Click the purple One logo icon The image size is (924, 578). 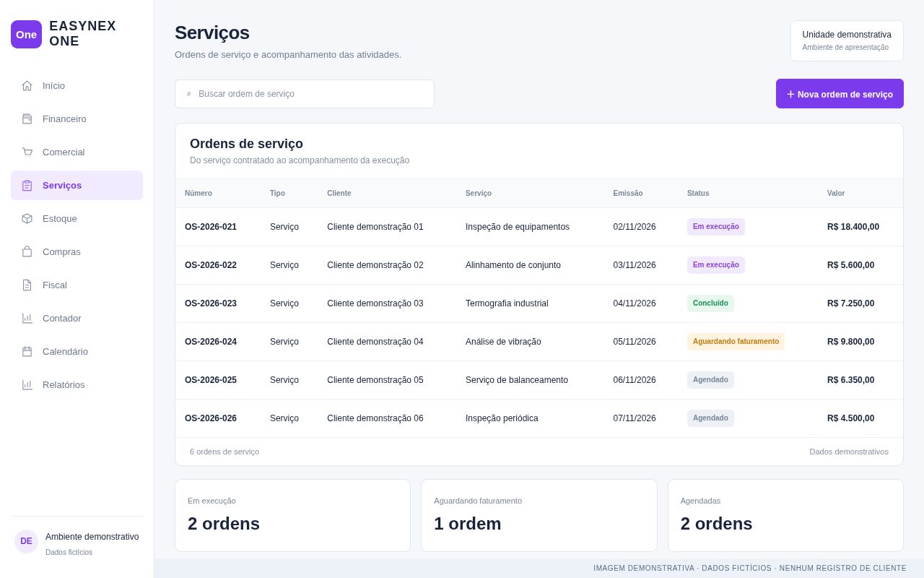[x=26, y=34]
